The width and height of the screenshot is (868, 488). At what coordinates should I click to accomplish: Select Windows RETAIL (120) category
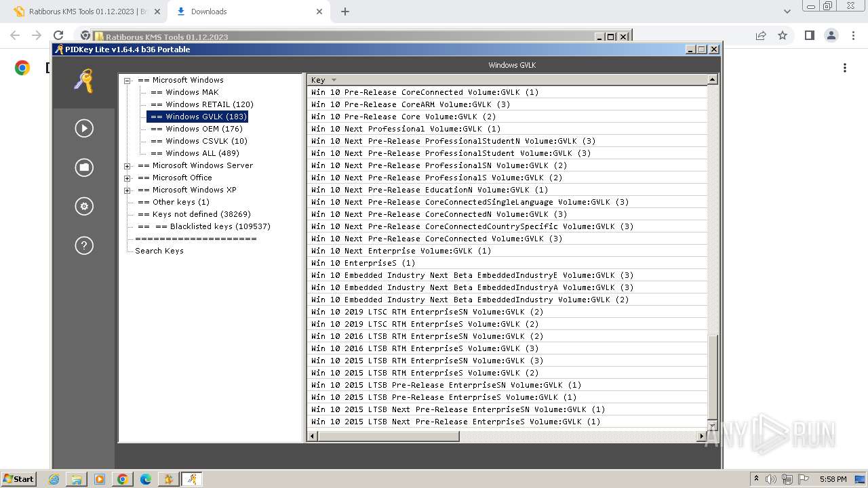point(201,104)
